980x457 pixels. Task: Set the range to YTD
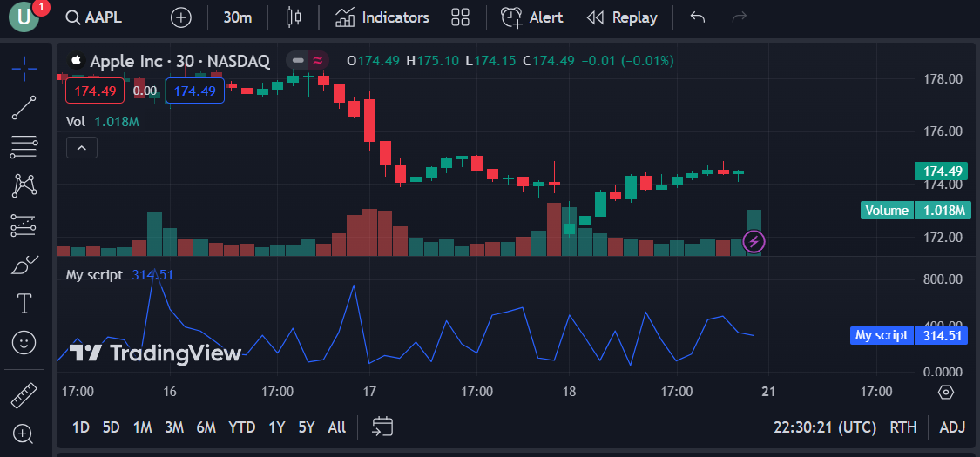242,427
